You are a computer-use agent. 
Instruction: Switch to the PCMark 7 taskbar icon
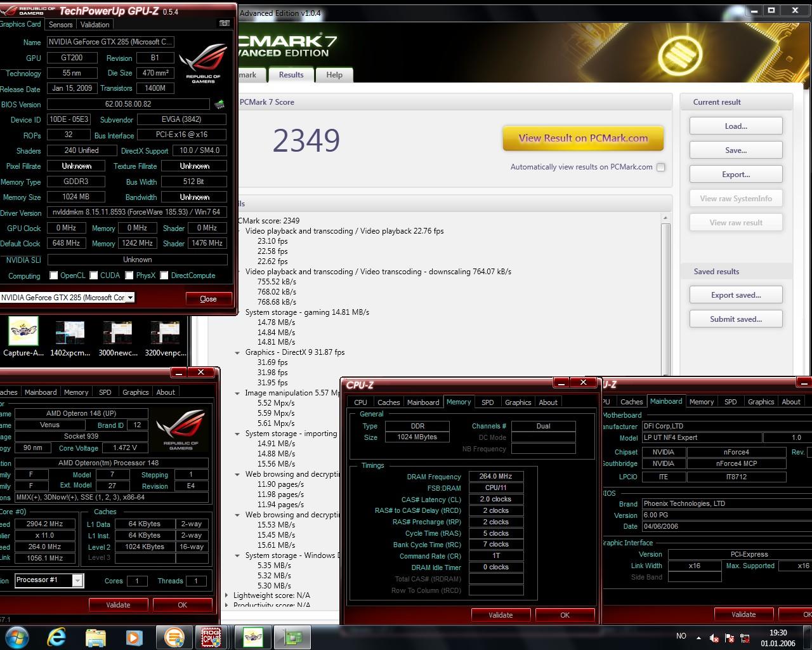(174, 637)
